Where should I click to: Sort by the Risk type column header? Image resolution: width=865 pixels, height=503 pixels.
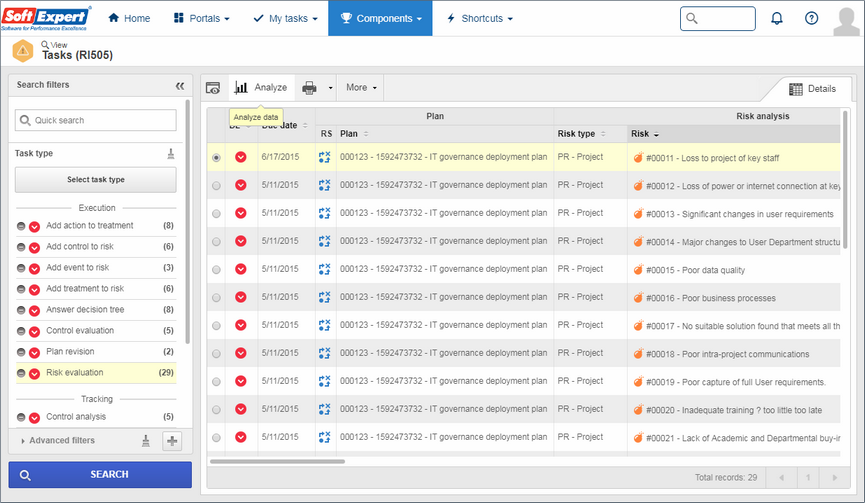581,134
